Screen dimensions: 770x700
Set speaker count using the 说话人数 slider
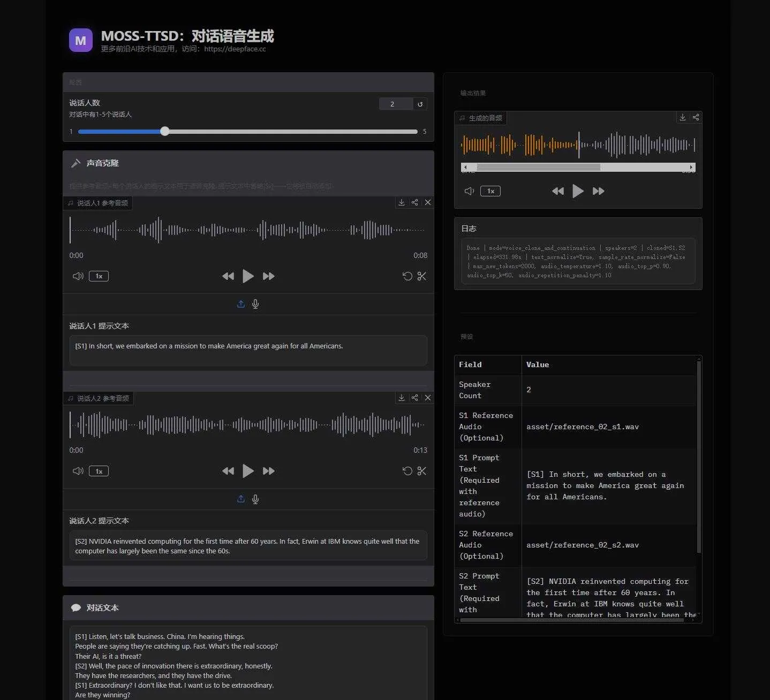click(164, 131)
